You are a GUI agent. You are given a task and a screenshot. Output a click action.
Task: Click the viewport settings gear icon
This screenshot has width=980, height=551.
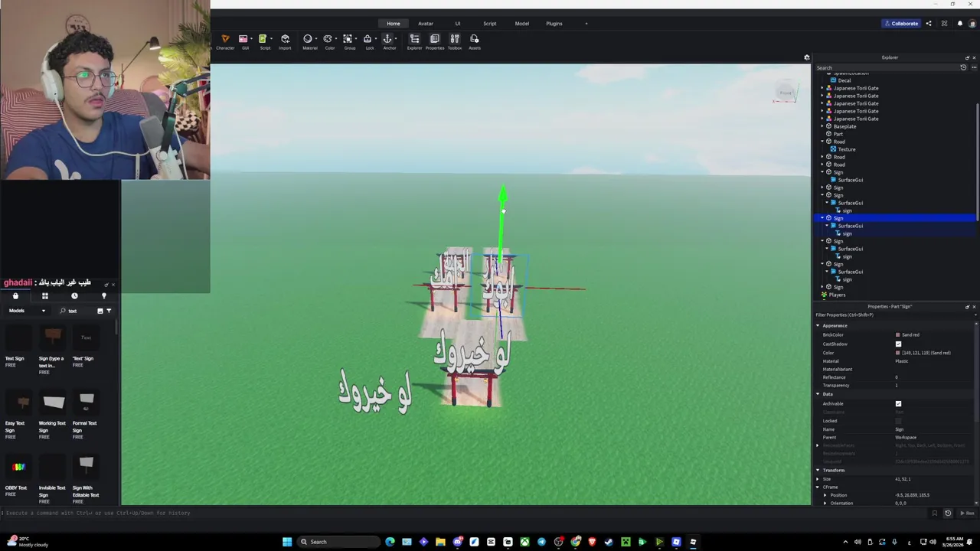click(806, 57)
